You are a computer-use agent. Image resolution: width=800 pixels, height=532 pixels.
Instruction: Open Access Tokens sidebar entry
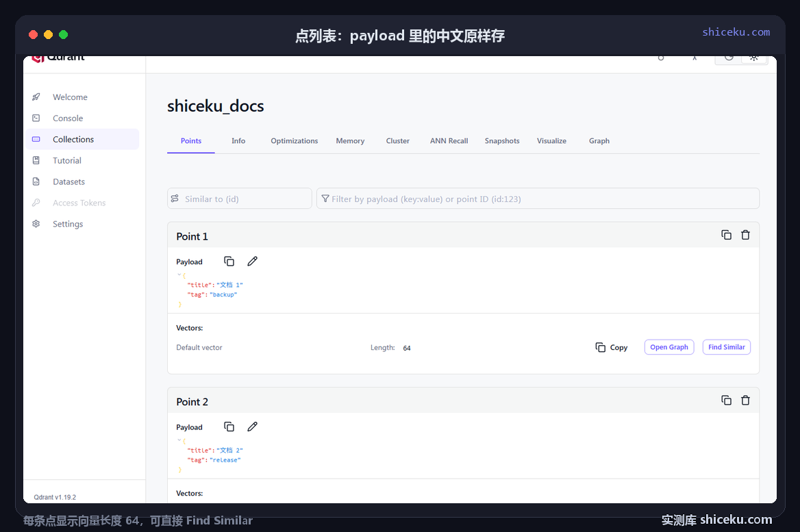[82, 203]
